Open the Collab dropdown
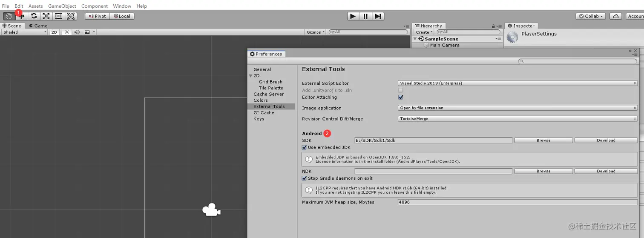Viewport: 644px width, 238px height. pyautogui.click(x=591, y=16)
